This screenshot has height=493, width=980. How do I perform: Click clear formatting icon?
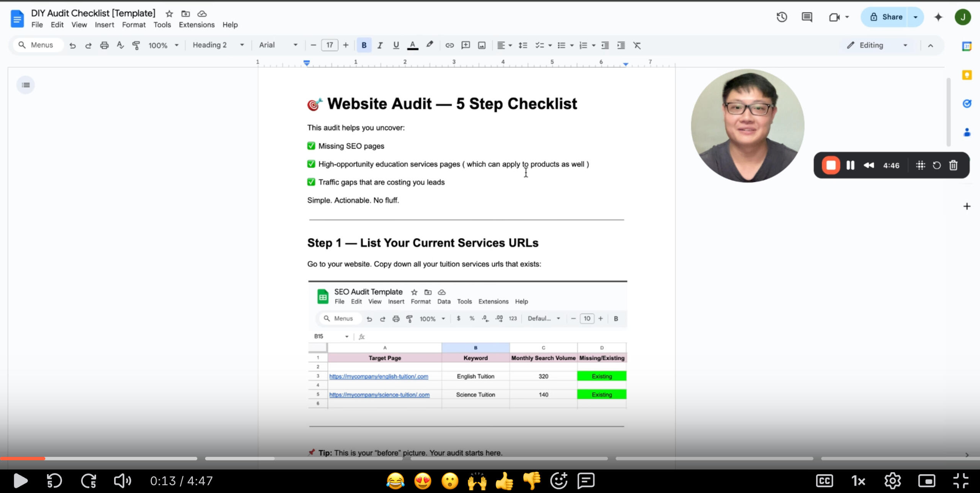point(637,45)
